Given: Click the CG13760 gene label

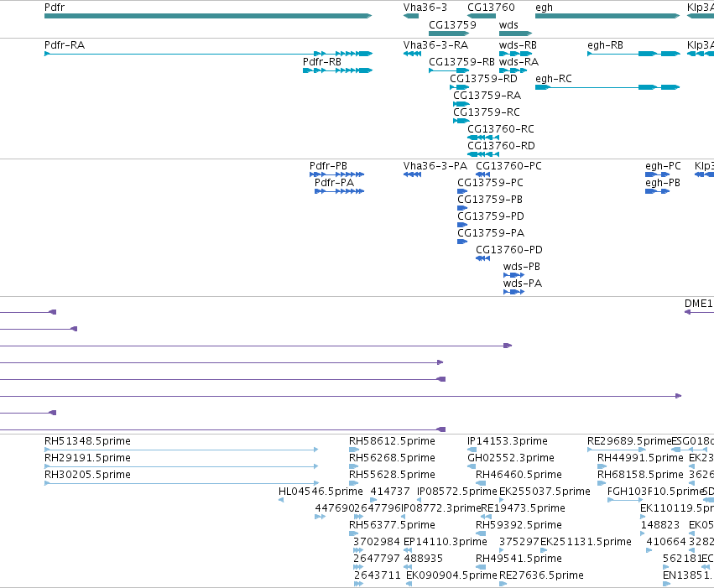Looking at the screenshot, I should (491, 8).
